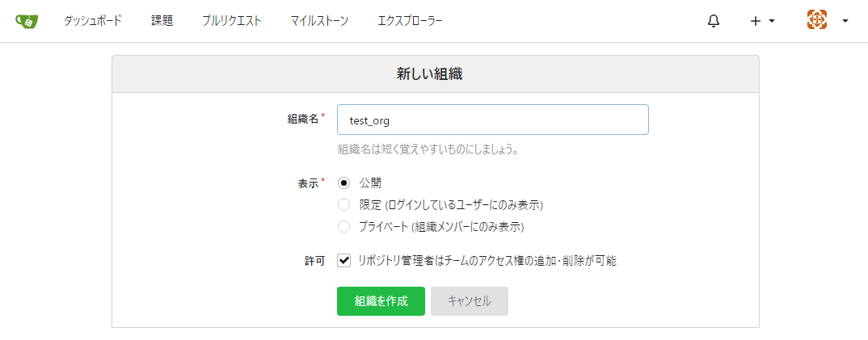The width and height of the screenshot is (868, 340).
Task: Click the Gitea logo icon
Action: coord(27,21)
